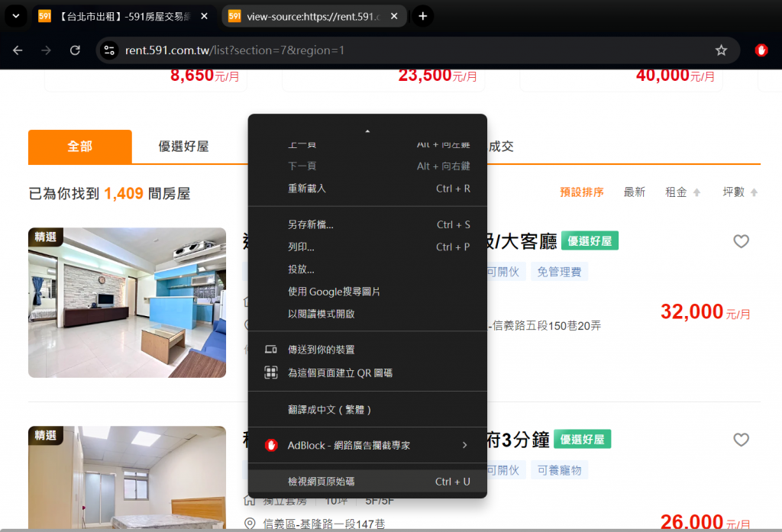This screenshot has width=782, height=532.
Task: Open a new tab with the plus button
Action: coord(422,17)
